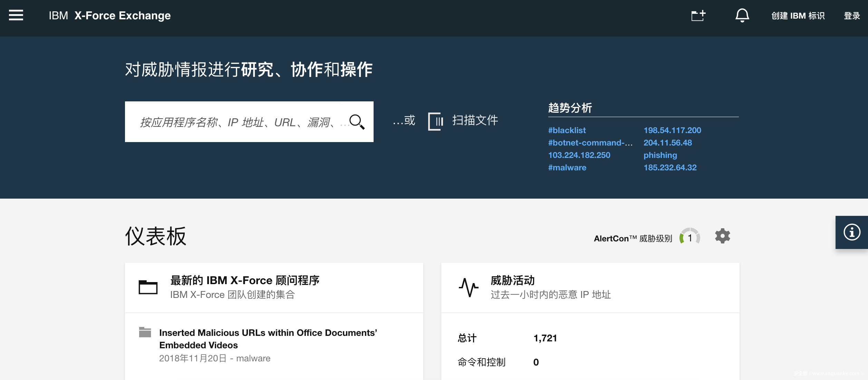Click the magnifying glass search icon
Viewport: 868px width, 380px height.
click(x=357, y=122)
